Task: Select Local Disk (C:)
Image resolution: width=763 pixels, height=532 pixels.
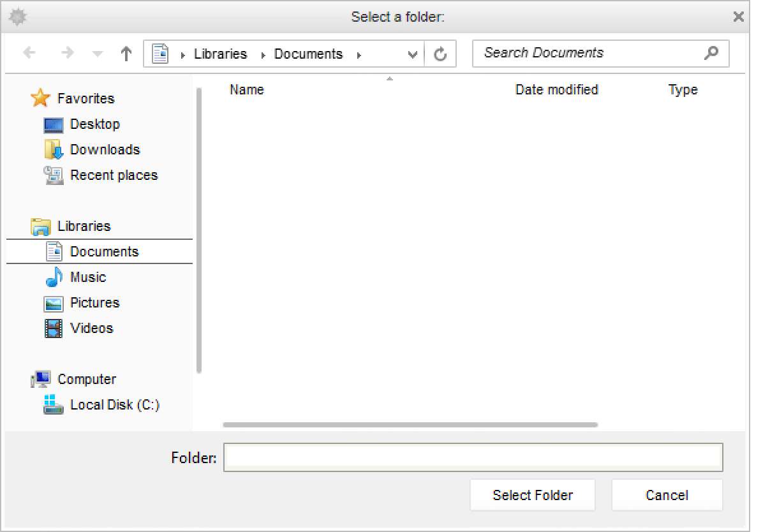Action: [x=114, y=405]
